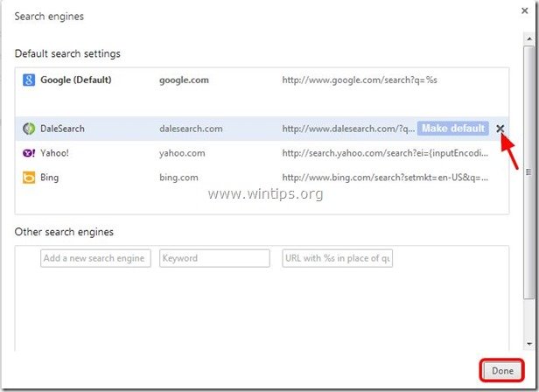
Task: Select the Google (Default) row name
Action: click(75, 80)
